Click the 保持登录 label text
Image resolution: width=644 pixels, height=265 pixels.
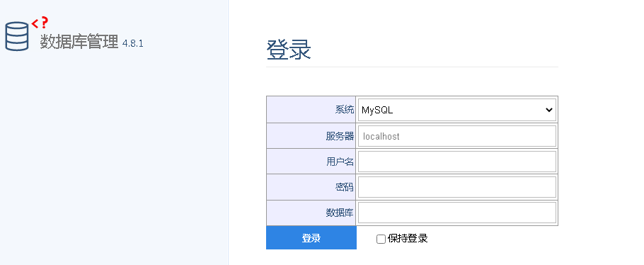click(x=408, y=238)
